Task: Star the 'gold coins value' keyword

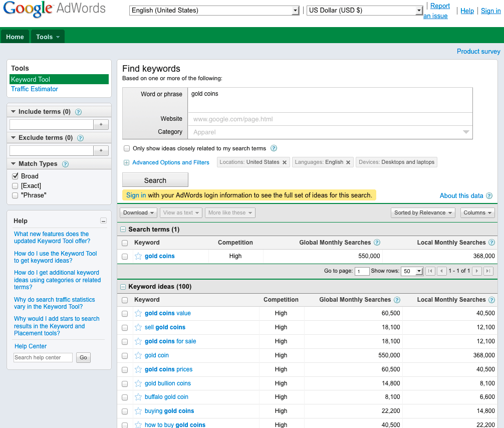Action: [138, 313]
